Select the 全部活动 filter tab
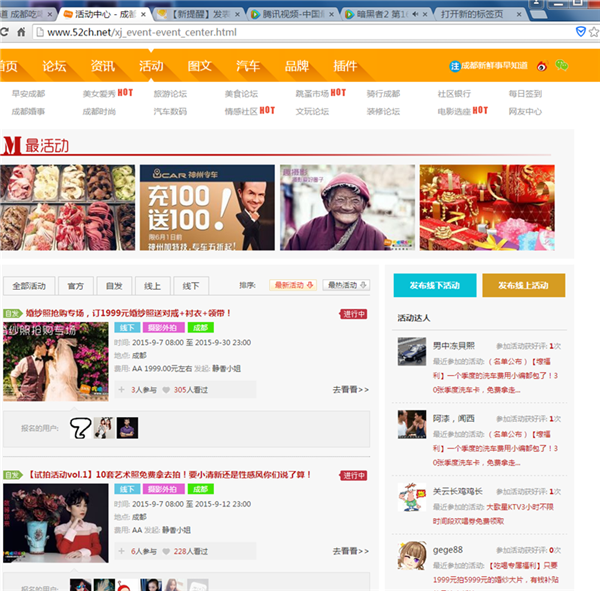This screenshot has height=591, width=600. click(29, 286)
